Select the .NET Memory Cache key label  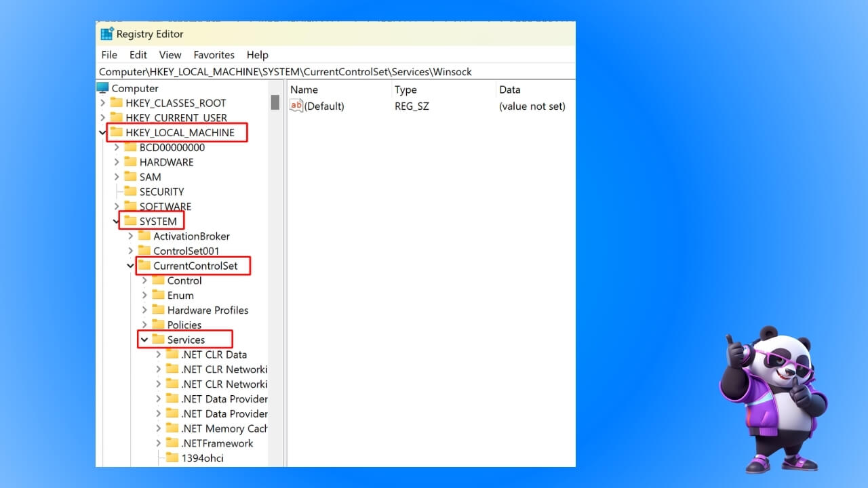(x=224, y=428)
